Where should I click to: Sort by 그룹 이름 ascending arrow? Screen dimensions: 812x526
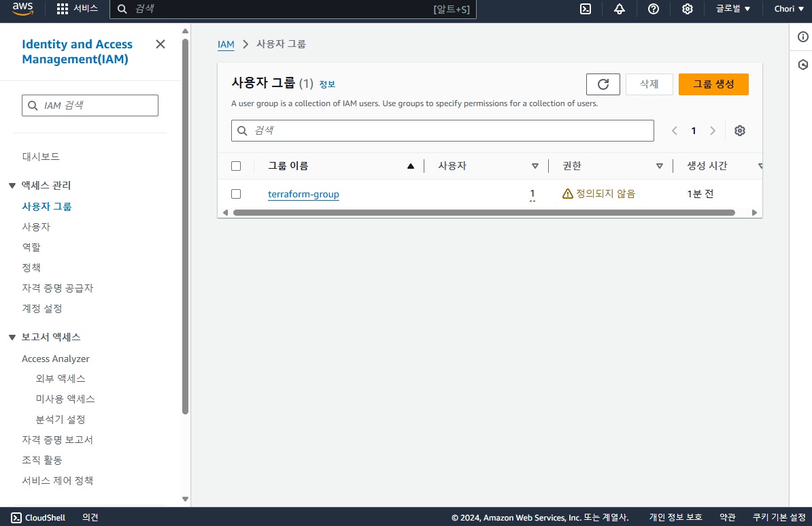pos(411,166)
